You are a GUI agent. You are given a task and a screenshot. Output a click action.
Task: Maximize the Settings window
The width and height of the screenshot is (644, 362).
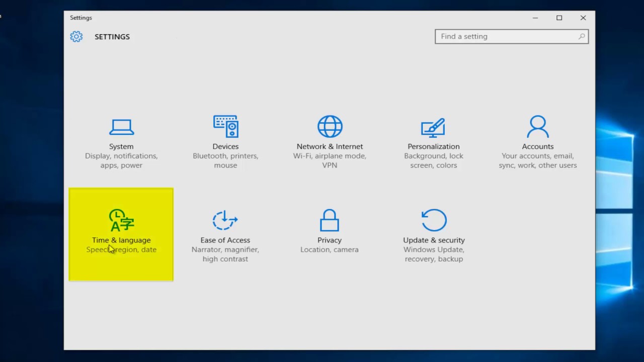[x=559, y=18]
